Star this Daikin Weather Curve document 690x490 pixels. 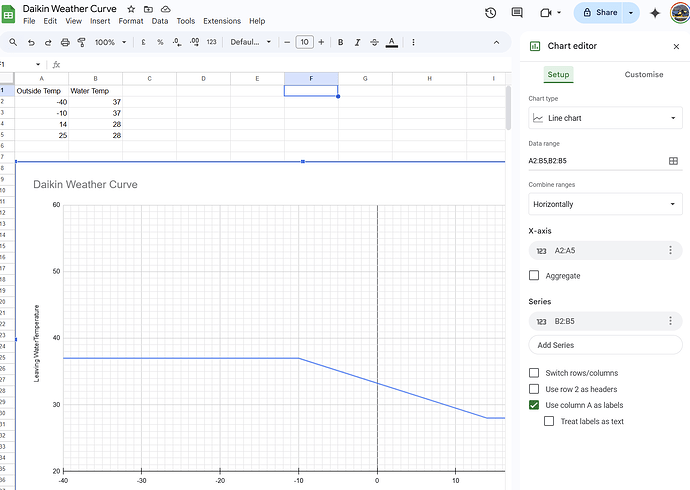131,9
